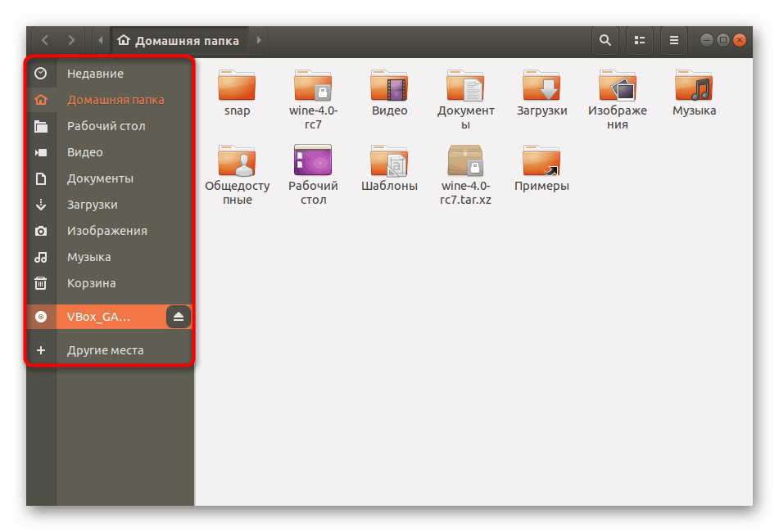Click the trash bin icon in sidebar
Viewport: 779px width, 532px height.
point(41,283)
